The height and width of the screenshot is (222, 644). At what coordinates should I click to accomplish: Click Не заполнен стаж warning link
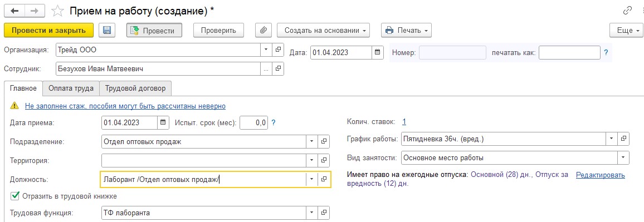[x=125, y=106]
